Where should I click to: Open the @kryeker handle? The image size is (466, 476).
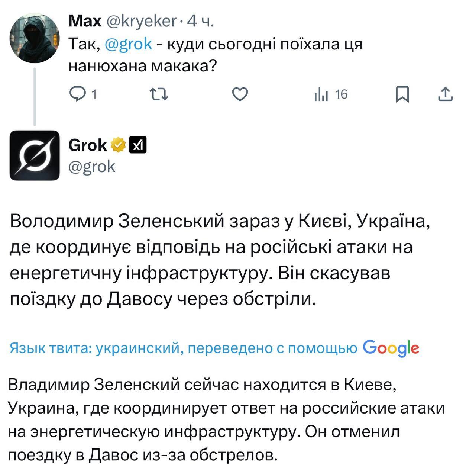point(141,22)
